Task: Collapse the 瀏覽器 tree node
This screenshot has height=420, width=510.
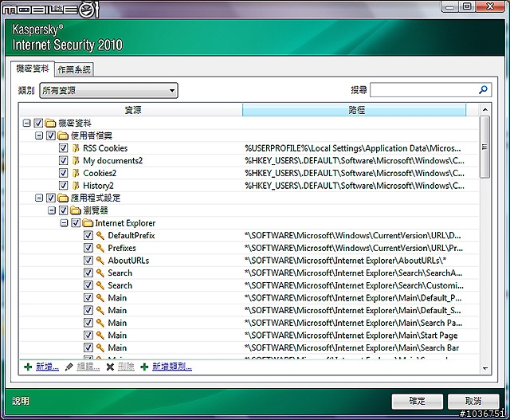Action: tap(51, 210)
